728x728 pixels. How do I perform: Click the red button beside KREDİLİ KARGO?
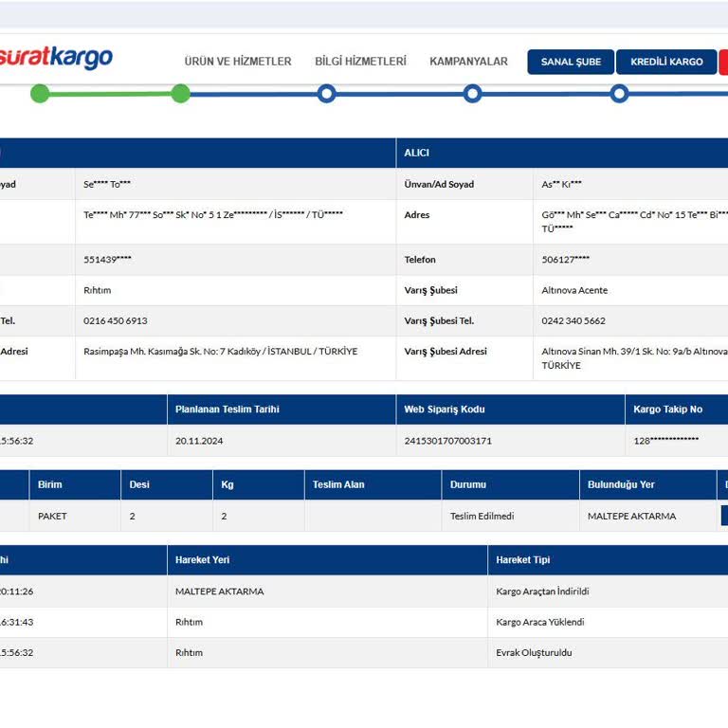click(723, 62)
